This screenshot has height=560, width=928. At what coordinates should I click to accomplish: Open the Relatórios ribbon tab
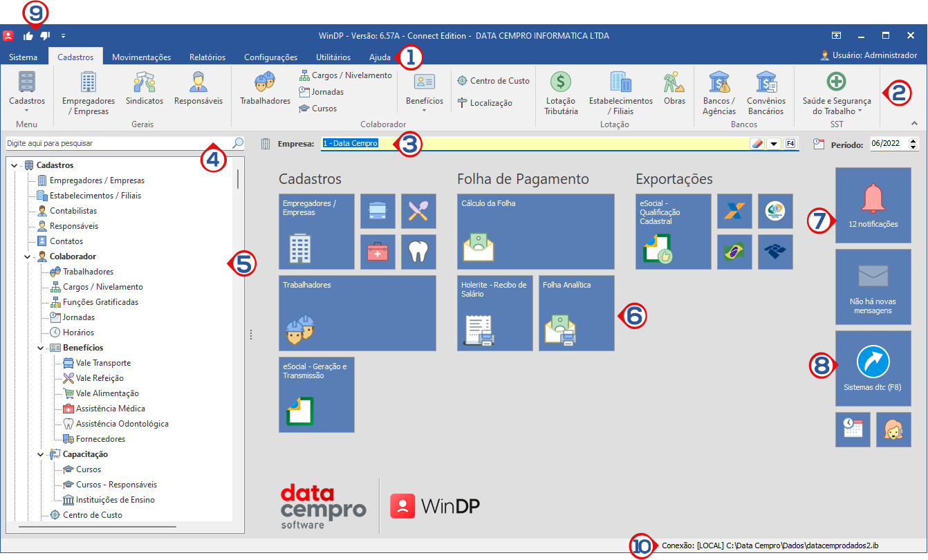pyautogui.click(x=207, y=57)
